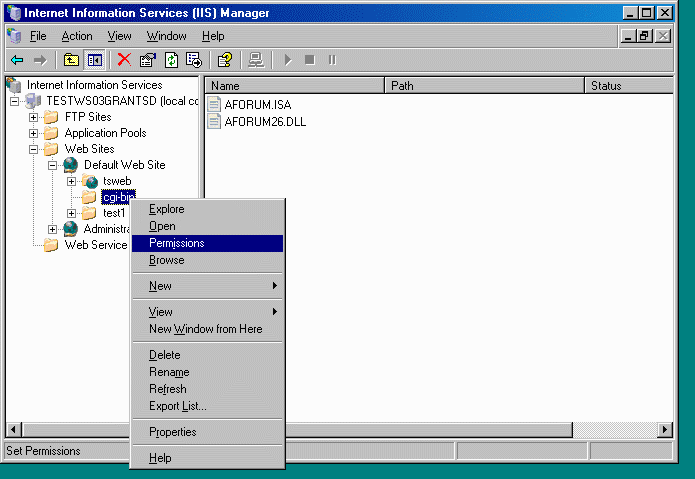Select the test1 folder tree item
Screen dimensions: 695x479
[x=114, y=213]
